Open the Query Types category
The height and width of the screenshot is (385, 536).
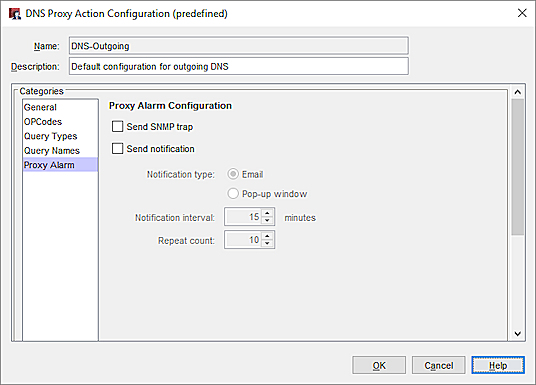point(60,136)
